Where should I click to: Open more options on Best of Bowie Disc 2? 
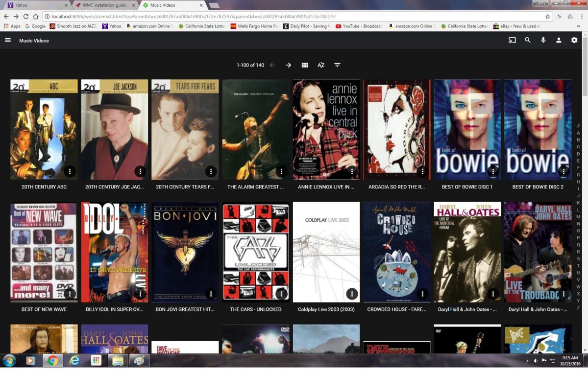pos(563,171)
